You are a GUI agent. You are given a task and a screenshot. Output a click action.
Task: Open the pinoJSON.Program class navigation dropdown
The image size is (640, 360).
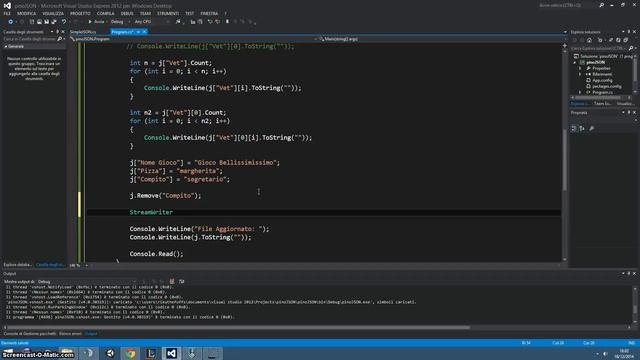(193, 39)
